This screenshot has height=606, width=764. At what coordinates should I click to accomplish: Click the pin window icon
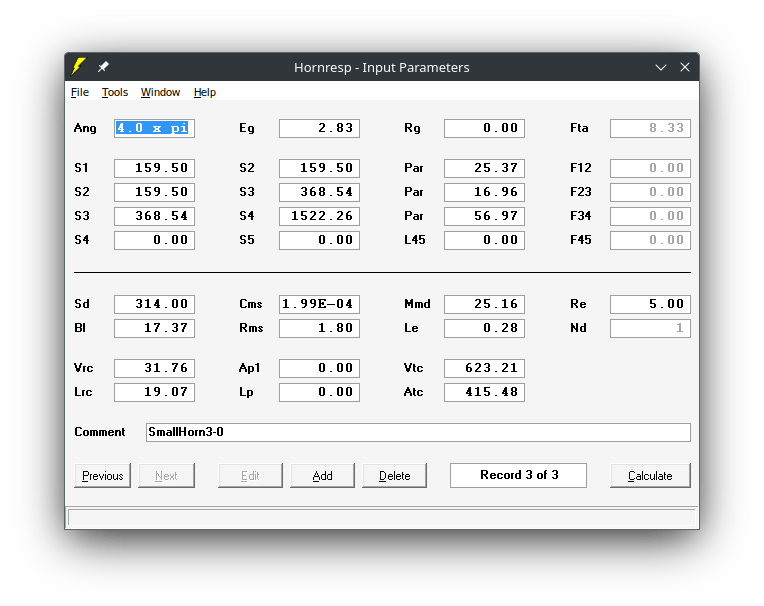point(103,67)
